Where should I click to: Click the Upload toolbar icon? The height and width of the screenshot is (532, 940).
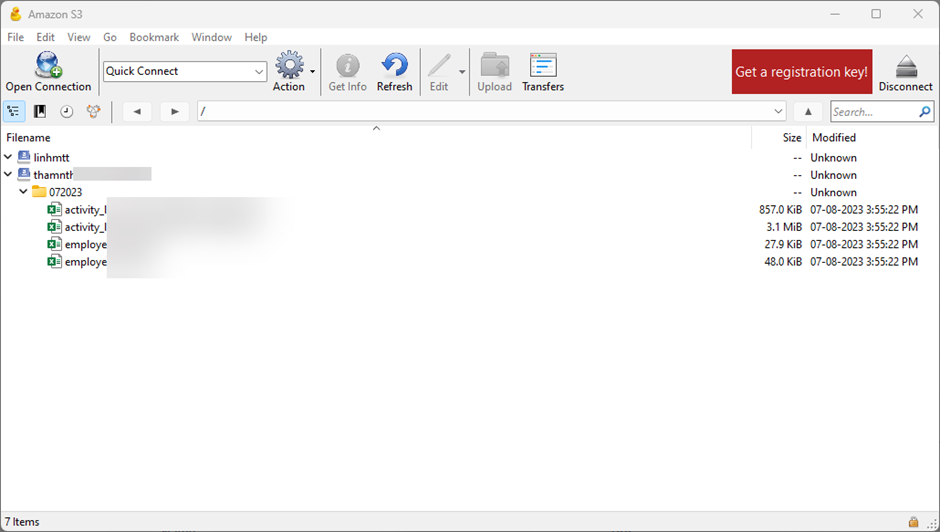[x=494, y=67]
